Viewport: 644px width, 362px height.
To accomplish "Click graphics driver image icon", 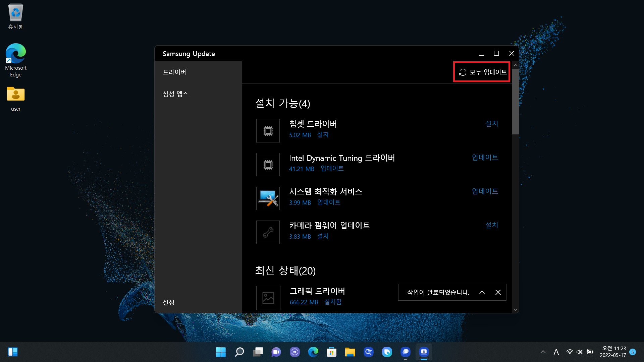I will pyautogui.click(x=268, y=298).
